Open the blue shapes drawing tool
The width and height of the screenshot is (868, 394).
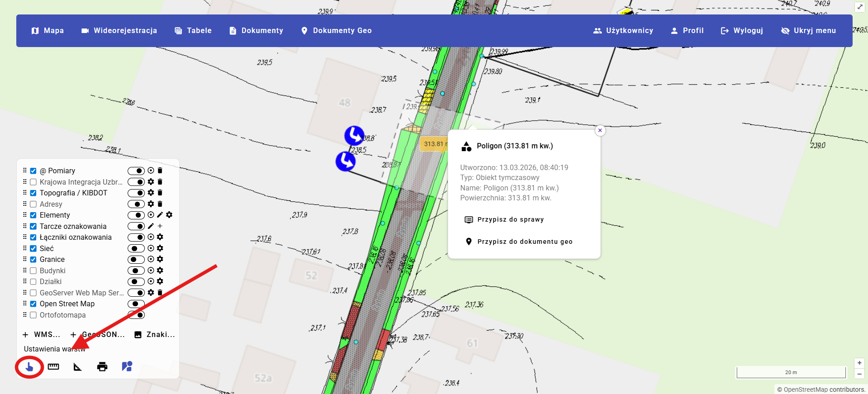[127, 366]
